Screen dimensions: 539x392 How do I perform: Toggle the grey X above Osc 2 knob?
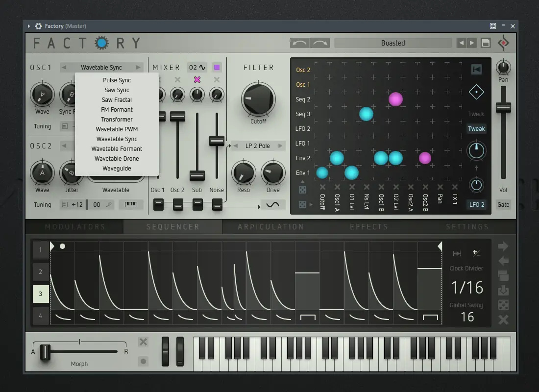click(x=177, y=80)
